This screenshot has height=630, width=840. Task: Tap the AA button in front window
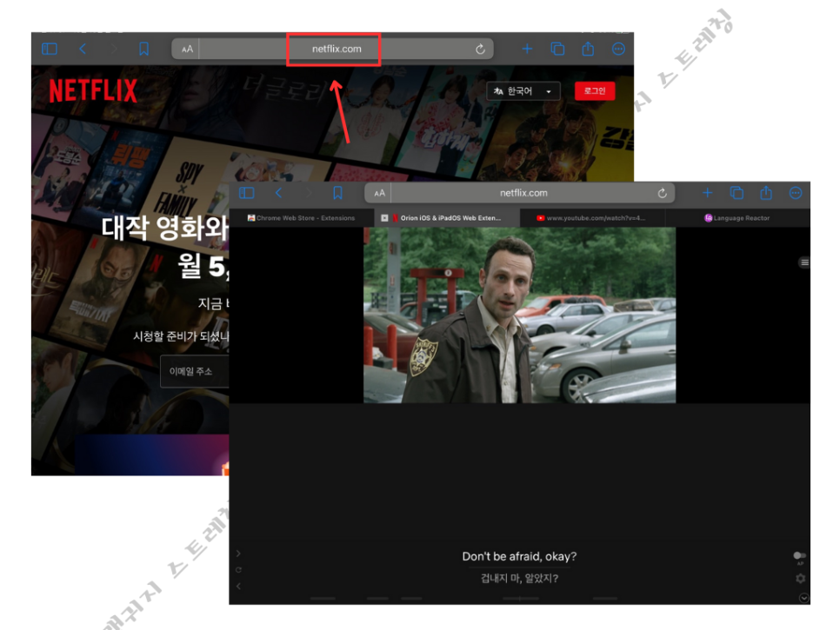[x=379, y=193]
